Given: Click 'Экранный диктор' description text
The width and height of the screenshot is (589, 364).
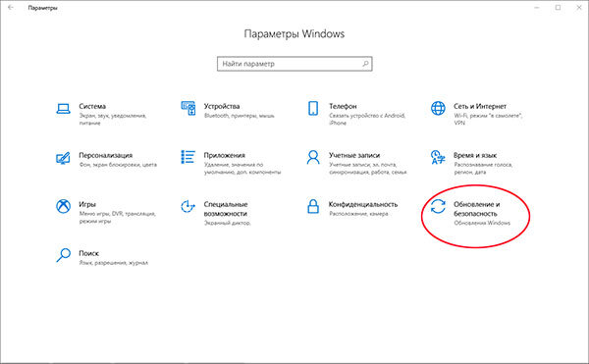Looking at the screenshot, I should [228, 223].
